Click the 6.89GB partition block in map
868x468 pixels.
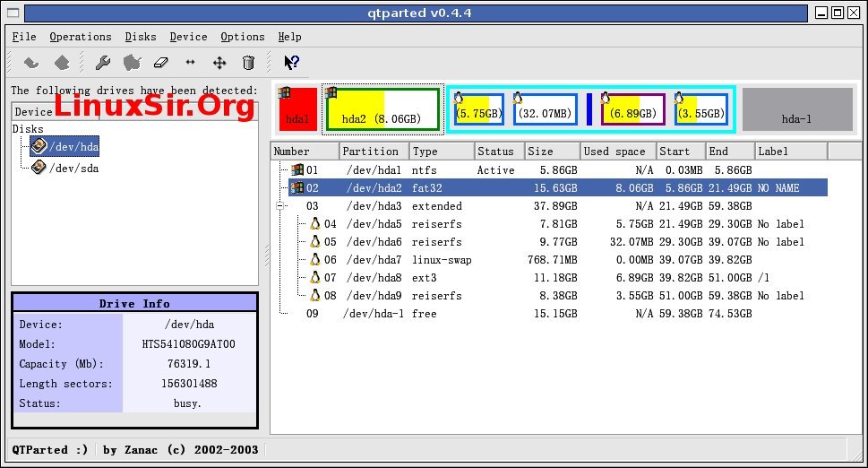click(x=632, y=109)
